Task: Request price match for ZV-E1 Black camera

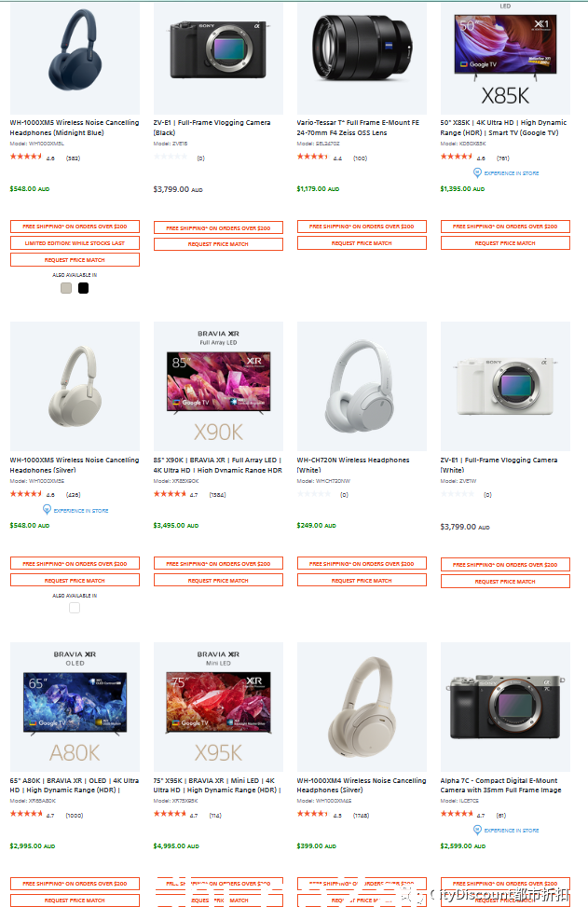Action: coord(218,244)
